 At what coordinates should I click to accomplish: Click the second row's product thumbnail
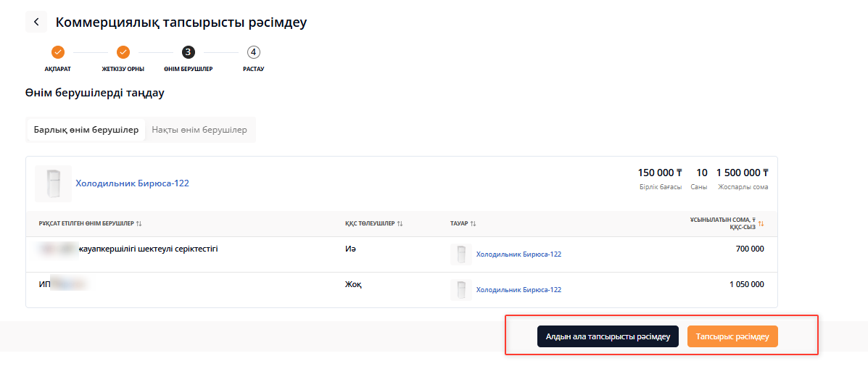461,290
